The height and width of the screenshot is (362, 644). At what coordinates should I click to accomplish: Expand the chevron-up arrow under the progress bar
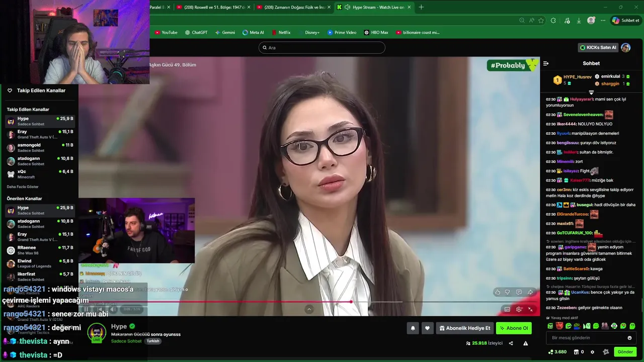pos(309,309)
